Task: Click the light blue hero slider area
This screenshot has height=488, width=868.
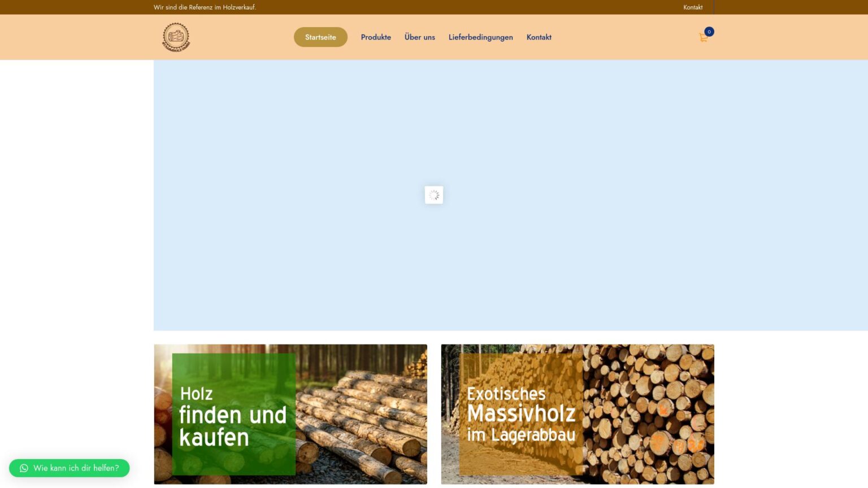Action: (x=565, y=141)
